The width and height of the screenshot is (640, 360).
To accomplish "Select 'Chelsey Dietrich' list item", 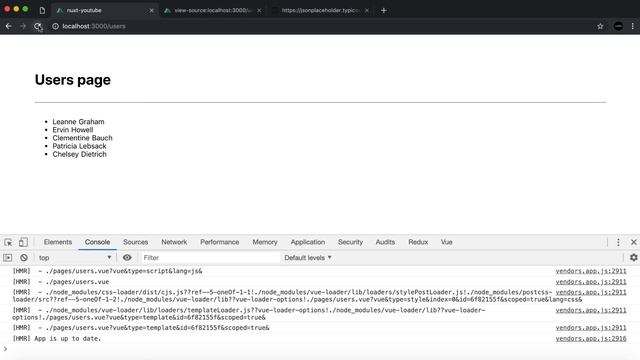I will pyautogui.click(x=80, y=154).
